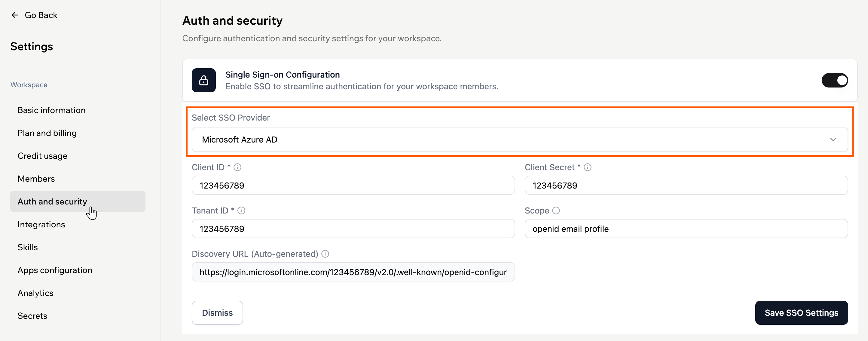Click the Dismiss button
The width and height of the screenshot is (868, 341).
217,313
